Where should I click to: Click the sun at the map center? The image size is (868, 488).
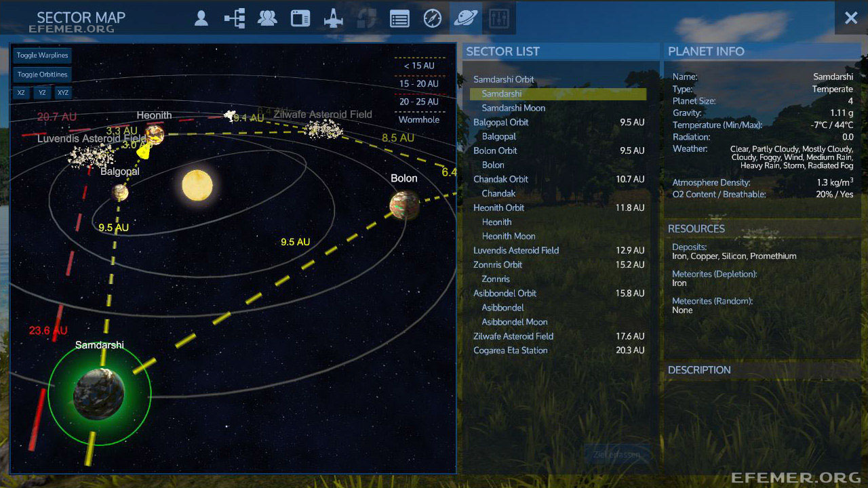(x=197, y=185)
